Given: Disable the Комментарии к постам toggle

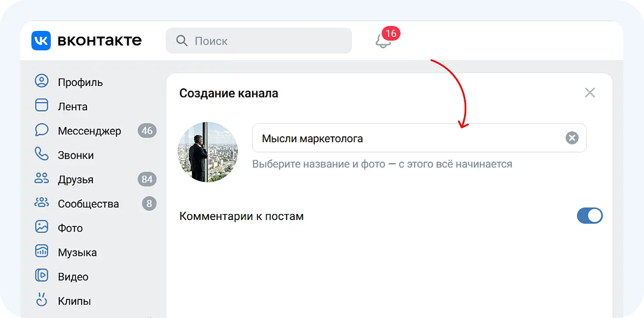Looking at the screenshot, I should tap(590, 216).
